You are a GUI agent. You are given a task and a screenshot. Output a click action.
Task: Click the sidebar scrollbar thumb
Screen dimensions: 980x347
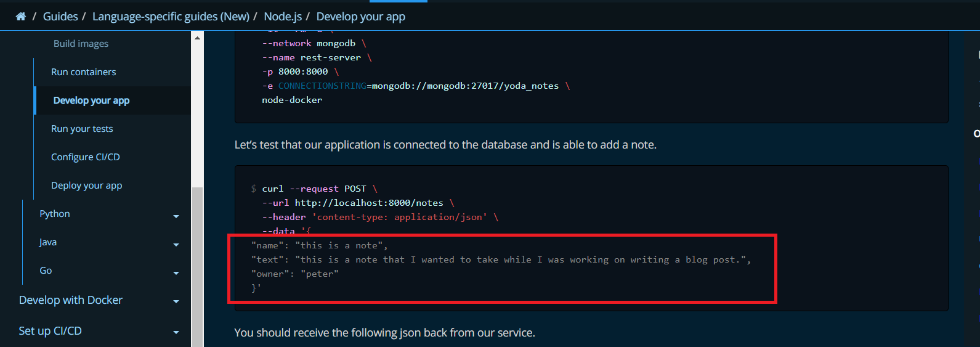click(x=197, y=266)
